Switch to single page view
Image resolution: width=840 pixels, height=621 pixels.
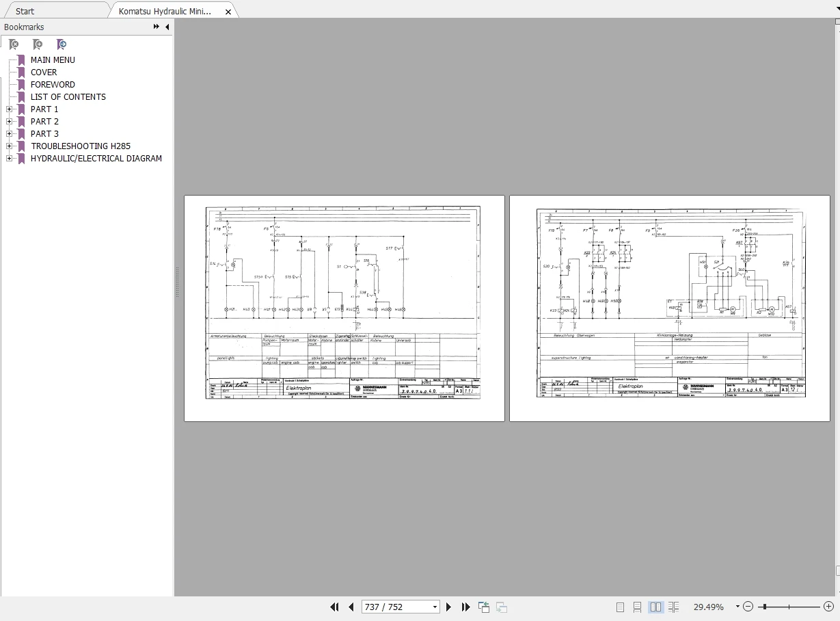pos(620,607)
